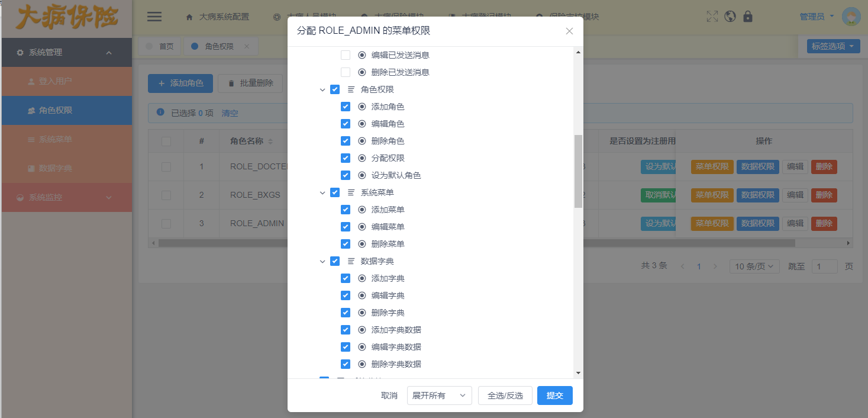Click the 提交 submit button
The image size is (868, 418).
pos(555,396)
